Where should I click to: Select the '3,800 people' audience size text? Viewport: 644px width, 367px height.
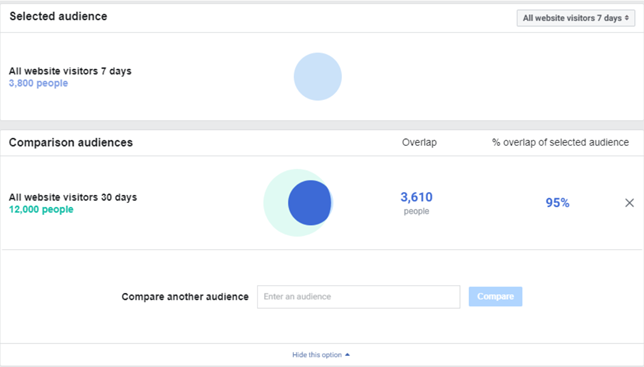(x=38, y=83)
